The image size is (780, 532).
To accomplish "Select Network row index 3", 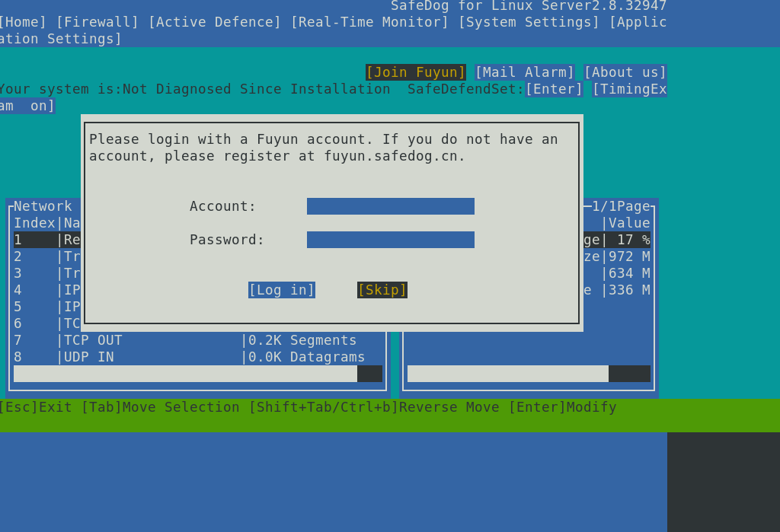I will click(x=47, y=273).
